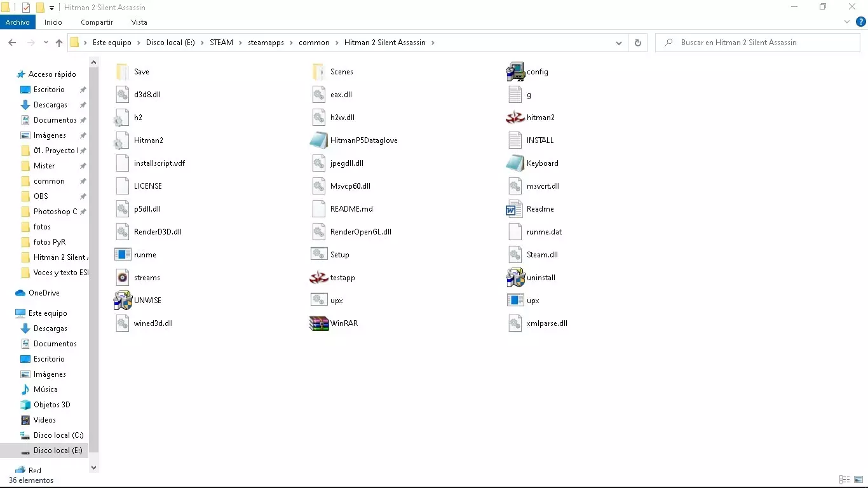Click the New folder icon in title bar
The height and width of the screenshot is (488, 868).
(x=40, y=8)
